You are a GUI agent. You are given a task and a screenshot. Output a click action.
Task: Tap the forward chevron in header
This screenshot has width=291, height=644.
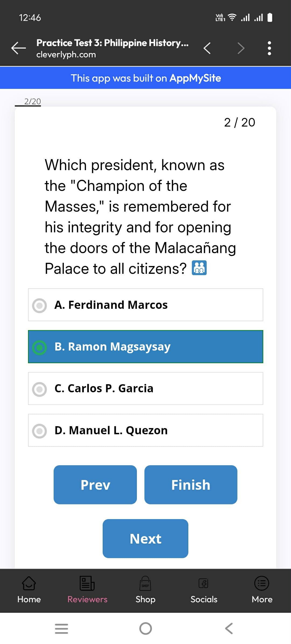pos(241,48)
